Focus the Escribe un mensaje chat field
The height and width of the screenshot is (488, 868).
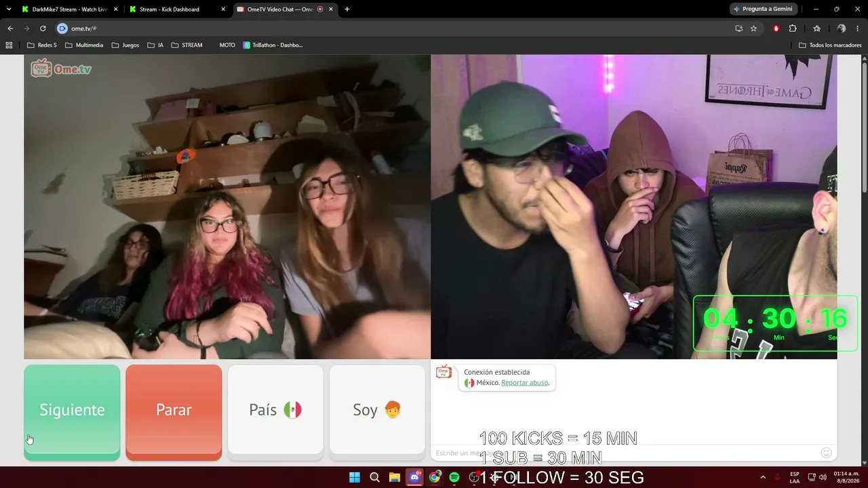624,453
